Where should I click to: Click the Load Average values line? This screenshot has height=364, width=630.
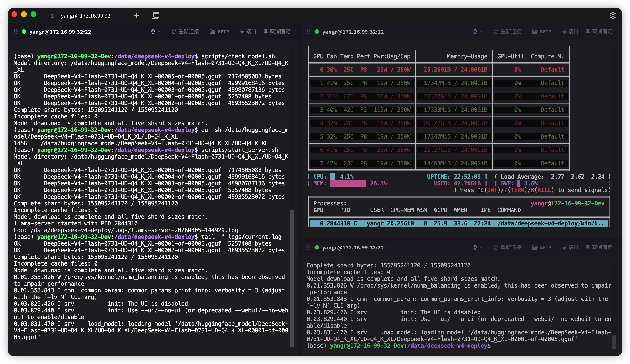click(x=552, y=177)
